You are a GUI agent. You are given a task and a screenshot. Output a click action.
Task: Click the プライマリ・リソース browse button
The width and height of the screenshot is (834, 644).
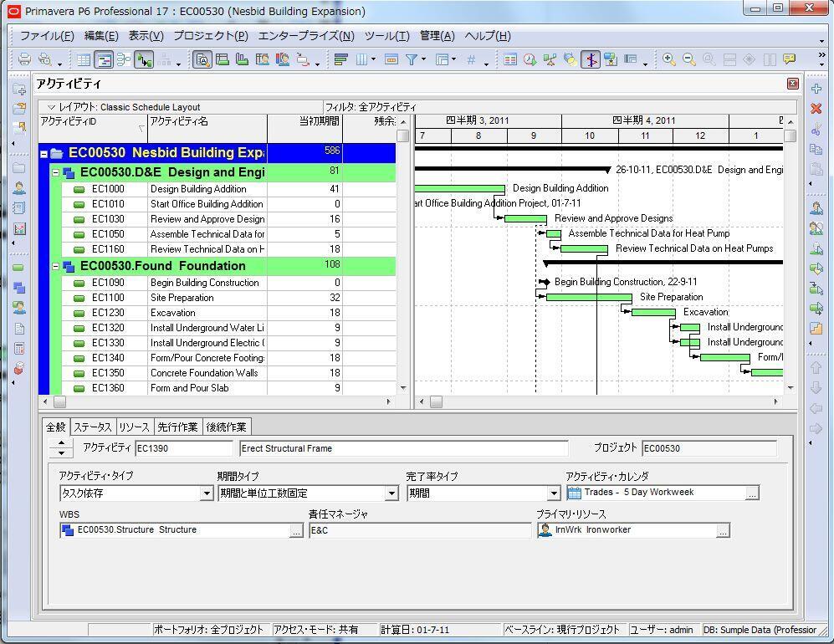(x=723, y=531)
